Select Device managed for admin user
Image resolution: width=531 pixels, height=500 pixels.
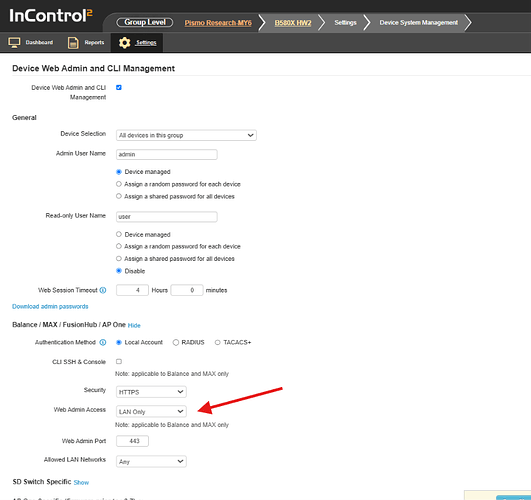pos(119,172)
